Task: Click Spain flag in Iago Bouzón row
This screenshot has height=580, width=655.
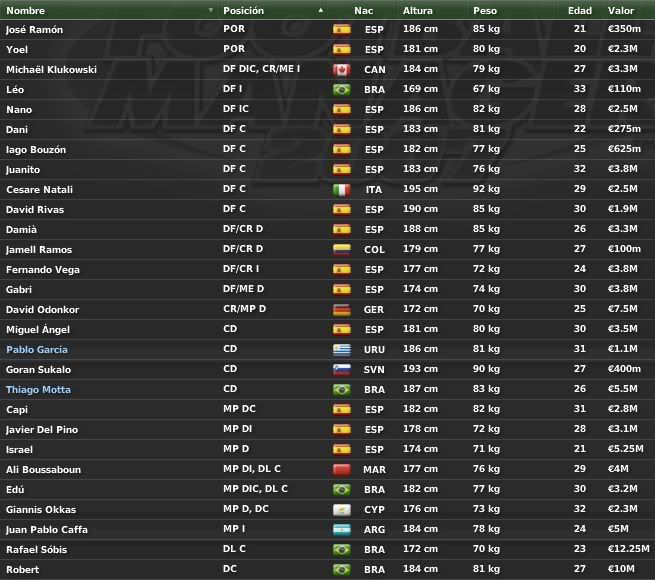Action: click(x=342, y=150)
